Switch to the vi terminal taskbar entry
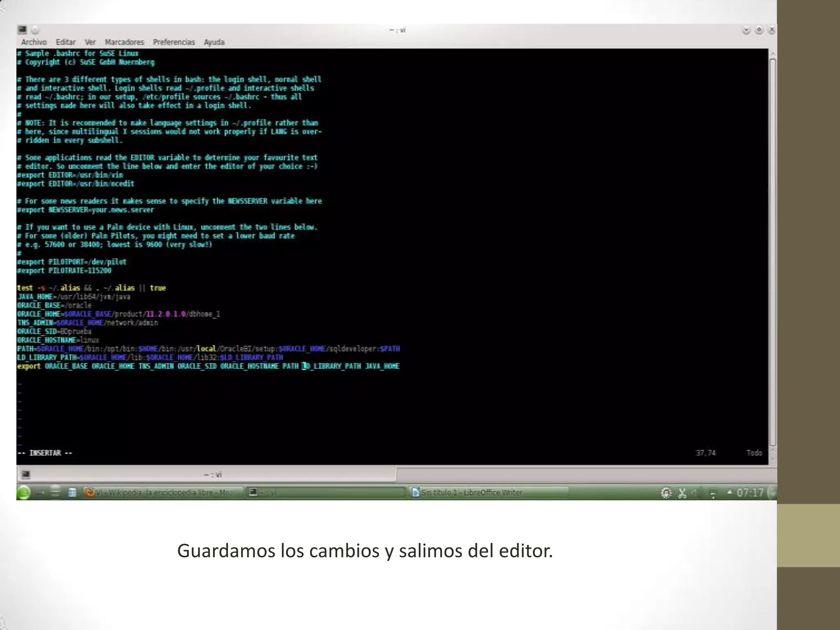Viewport: 840px width, 630px height. point(326,492)
